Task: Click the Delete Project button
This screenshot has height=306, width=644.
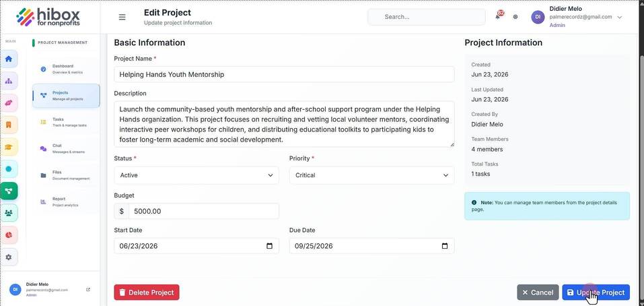Action: click(x=147, y=293)
